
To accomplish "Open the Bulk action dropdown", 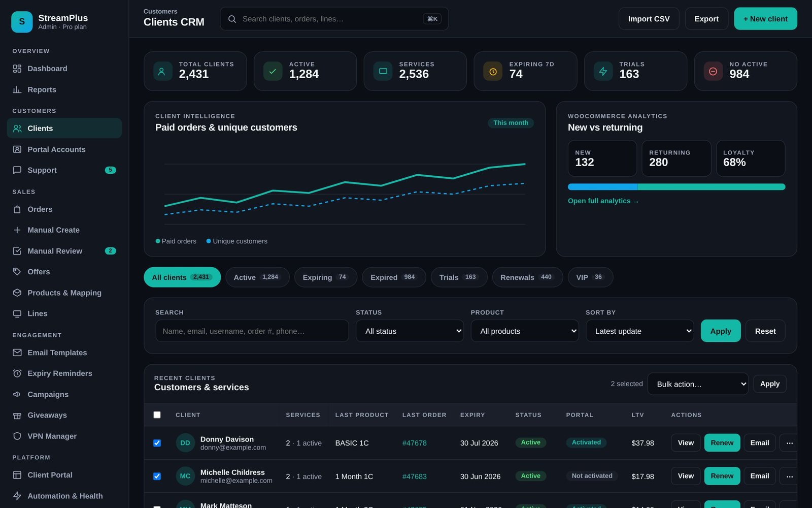I will coord(698,384).
